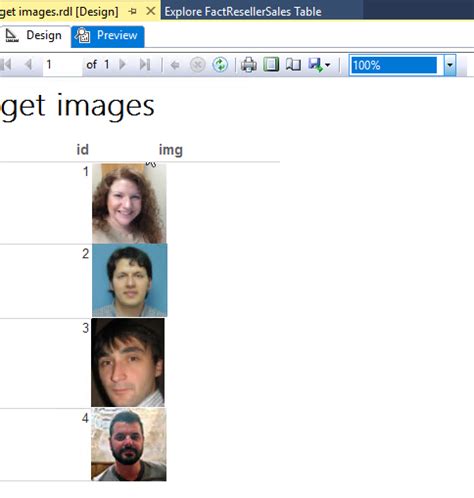
Task: Switch to Design tab
Action: 35,35
